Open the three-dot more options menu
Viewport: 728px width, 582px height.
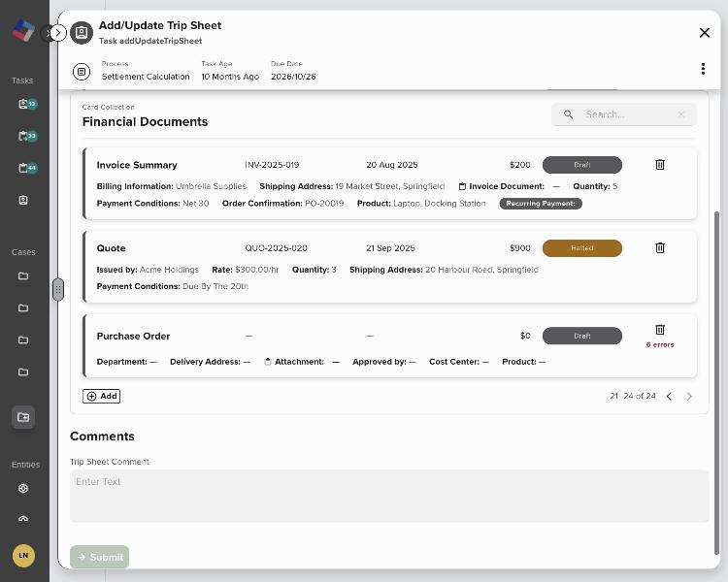[703, 69]
